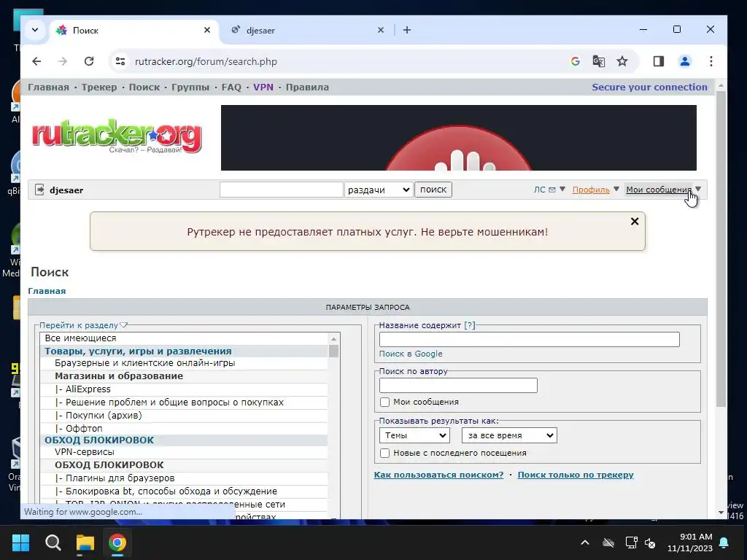Screen dimensions: 747x560
Task: Select Браузерные и клиентские онлайн-игры entry
Action: [185, 363]
